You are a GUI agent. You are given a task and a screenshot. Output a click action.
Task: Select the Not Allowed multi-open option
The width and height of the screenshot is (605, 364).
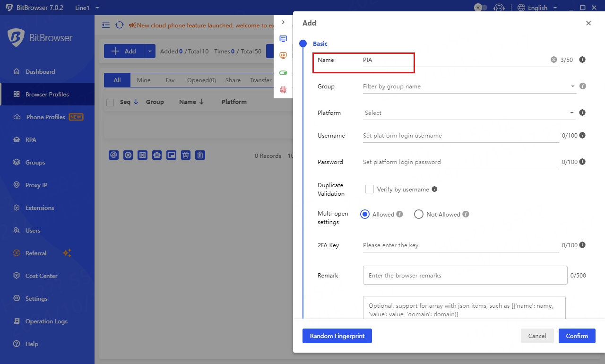tap(418, 214)
